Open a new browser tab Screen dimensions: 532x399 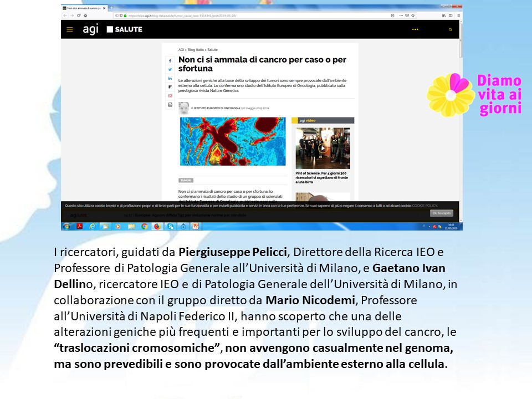point(111,8)
